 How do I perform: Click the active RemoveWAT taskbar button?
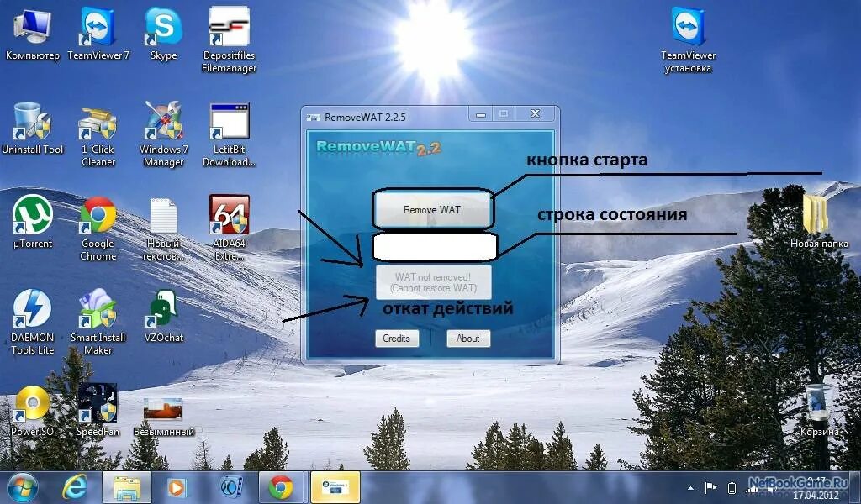coord(335,487)
